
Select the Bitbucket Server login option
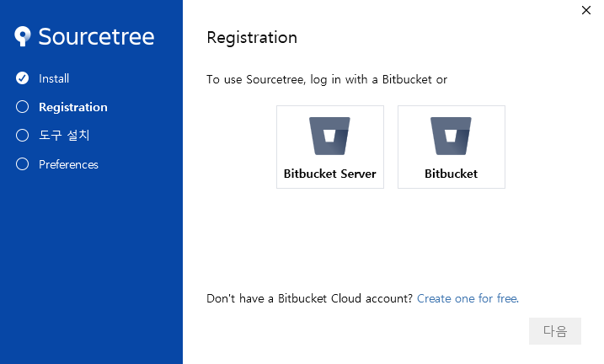pos(330,147)
